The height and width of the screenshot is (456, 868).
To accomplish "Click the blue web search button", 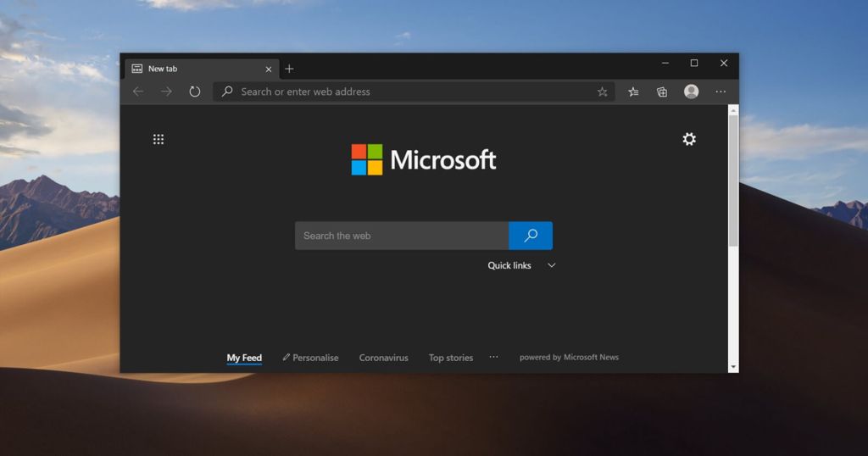I will [531, 236].
